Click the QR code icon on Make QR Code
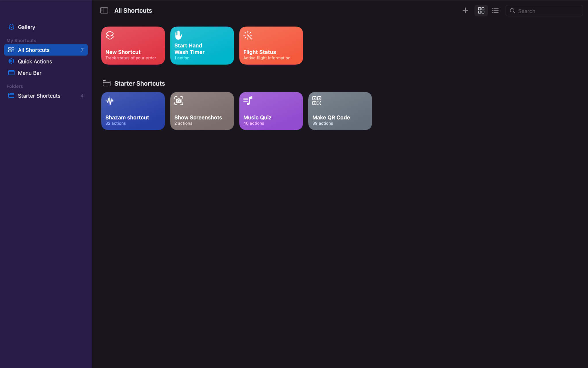Viewport: 588px width, 368px height. 317,101
